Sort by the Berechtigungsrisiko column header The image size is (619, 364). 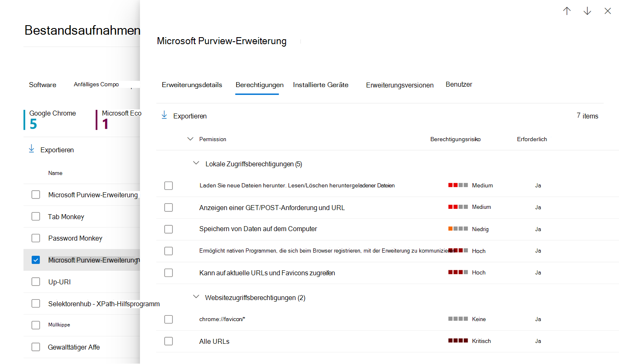coord(456,139)
